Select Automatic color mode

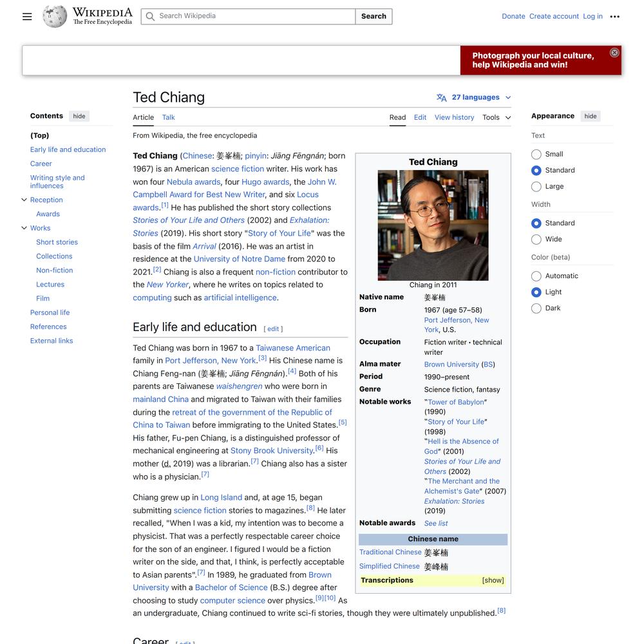(x=536, y=276)
